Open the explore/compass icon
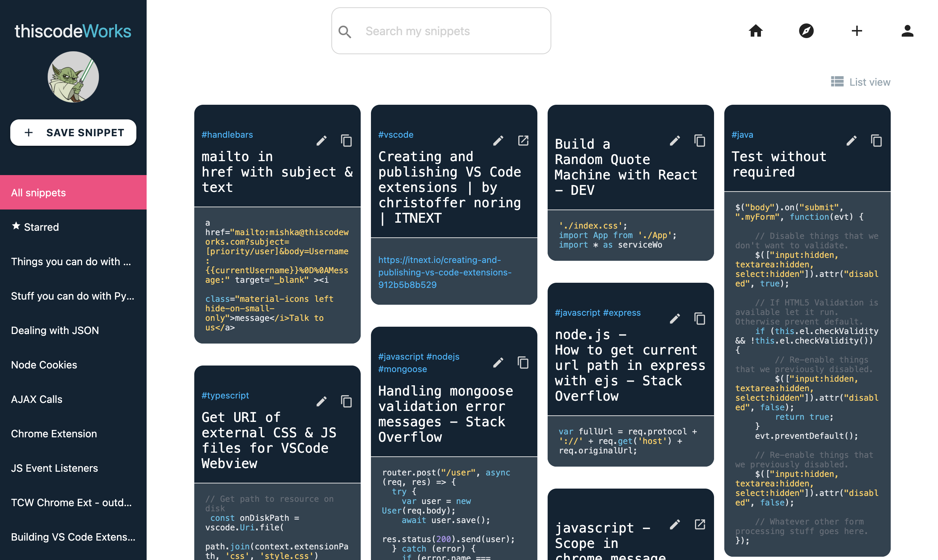The width and height of the screenshot is (938, 560). 806,30
